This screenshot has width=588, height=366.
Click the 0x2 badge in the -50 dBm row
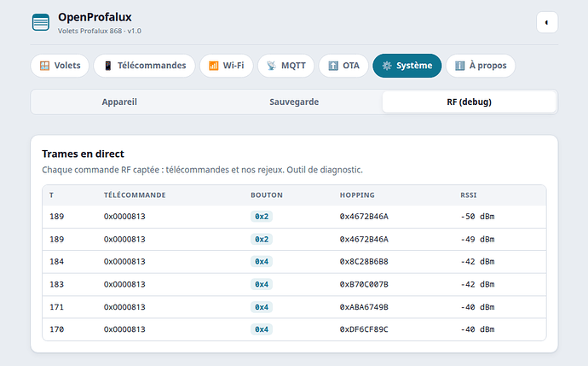tap(262, 217)
